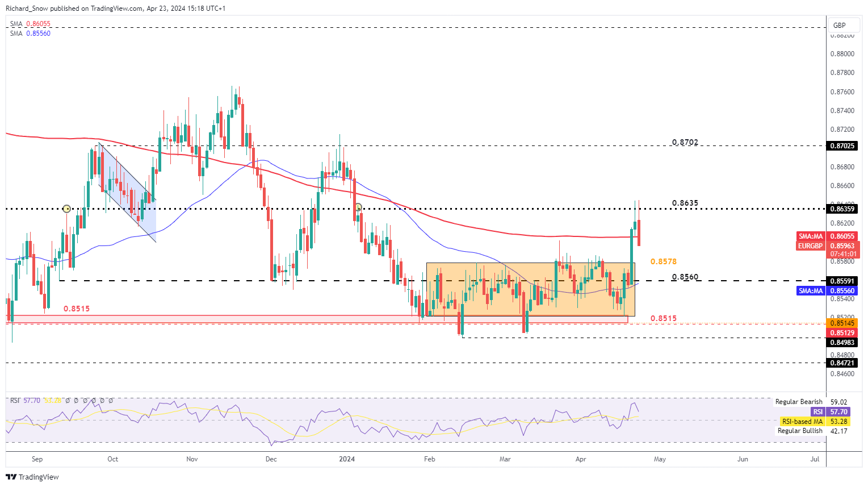Select the orange consolidation rectangle drawing
Viewport: 868px width, 487px height.
click(x=530, y=289)
